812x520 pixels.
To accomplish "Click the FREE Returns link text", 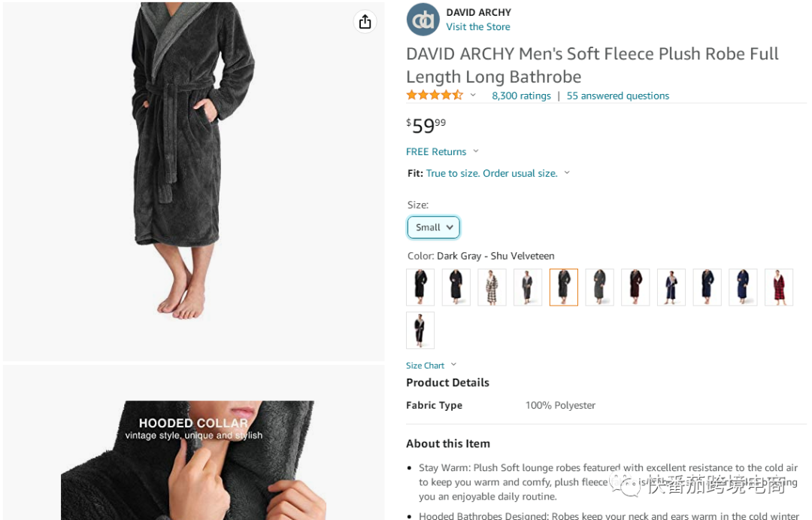I will 436,152.
